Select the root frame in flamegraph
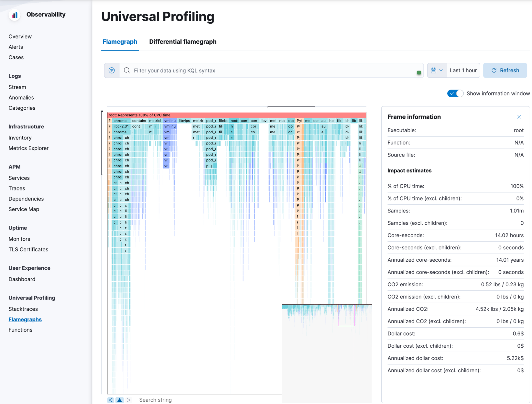 [237, 115]
